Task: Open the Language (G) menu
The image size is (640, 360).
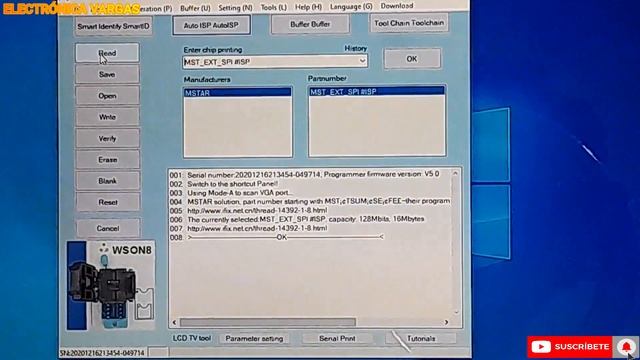Action: tap(351, 6)
